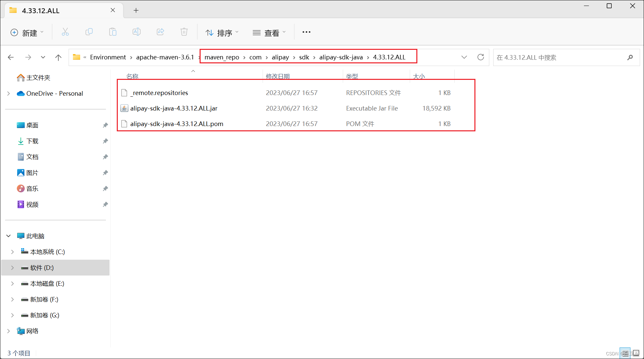Select 主文件夹 home in sidebar
This screenshot has height=359, width=644.
33,78
